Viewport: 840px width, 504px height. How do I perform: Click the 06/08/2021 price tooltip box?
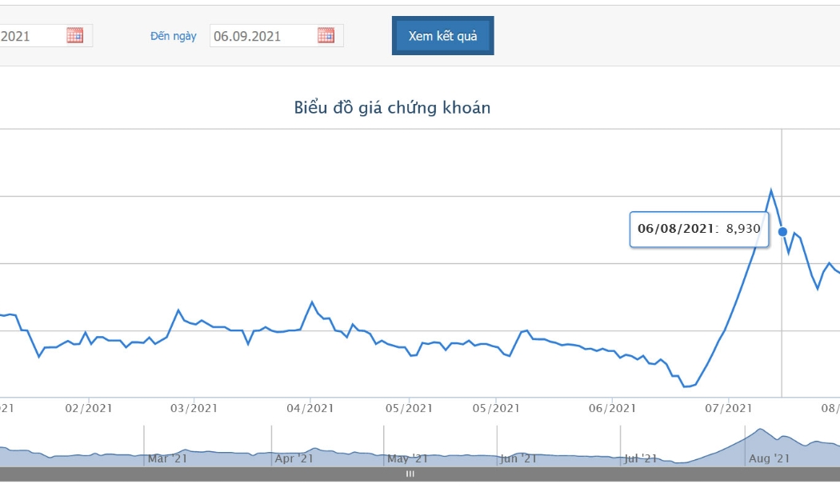point(699,230)
